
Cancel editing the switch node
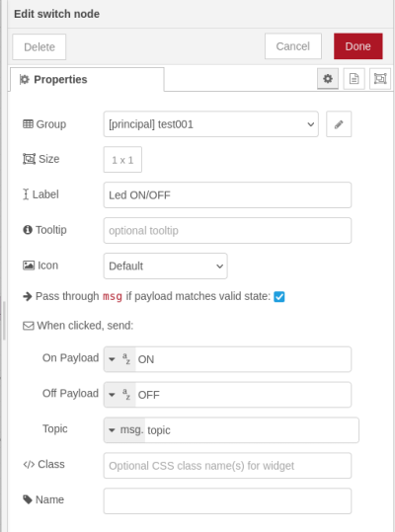point(293,46)
